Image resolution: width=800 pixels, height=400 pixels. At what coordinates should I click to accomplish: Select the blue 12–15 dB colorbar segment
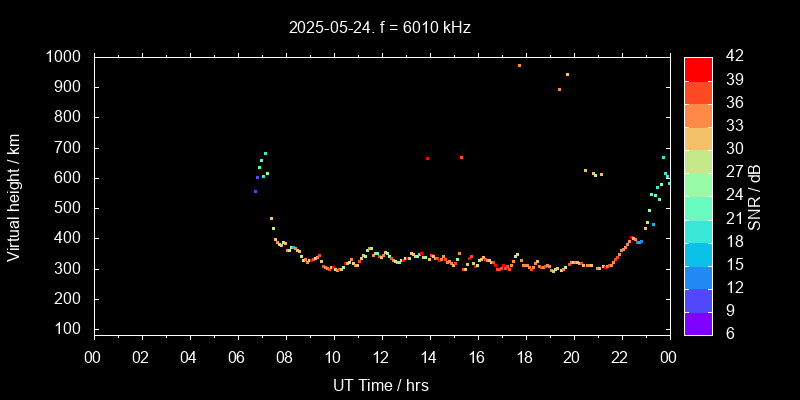[698, 276]
